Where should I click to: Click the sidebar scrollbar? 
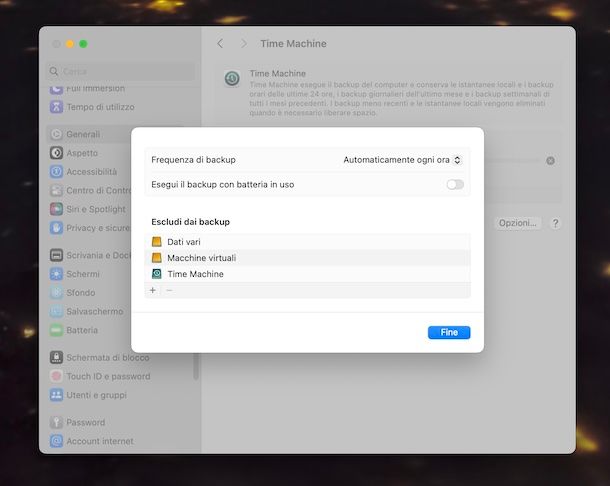(196, 366)
